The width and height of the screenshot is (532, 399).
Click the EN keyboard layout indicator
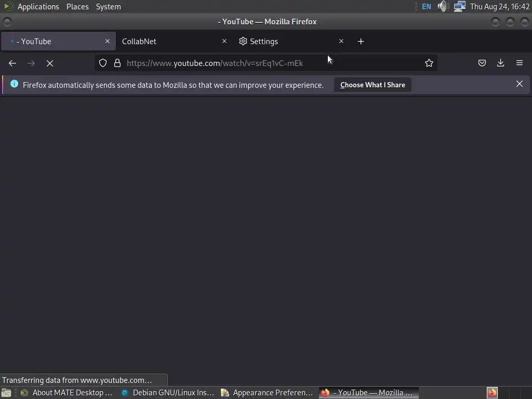pos(427,6)
